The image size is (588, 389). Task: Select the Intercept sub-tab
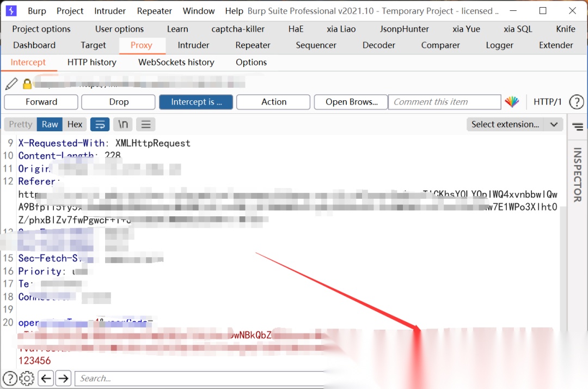pos(28,62)
